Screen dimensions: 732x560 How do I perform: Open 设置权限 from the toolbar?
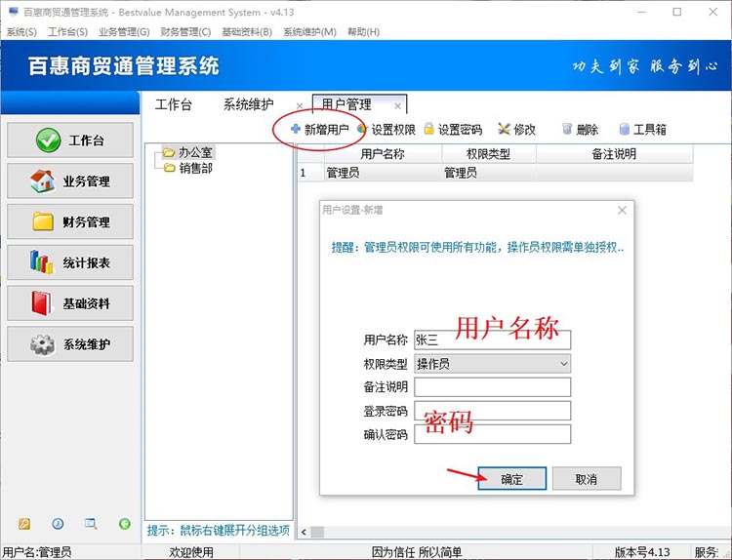coord(387,129)
